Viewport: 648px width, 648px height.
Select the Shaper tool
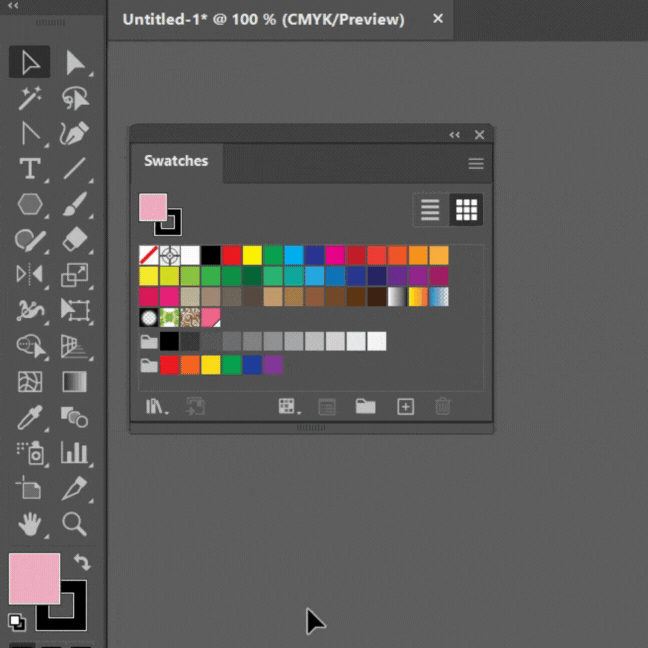click(x=31, y=240)
